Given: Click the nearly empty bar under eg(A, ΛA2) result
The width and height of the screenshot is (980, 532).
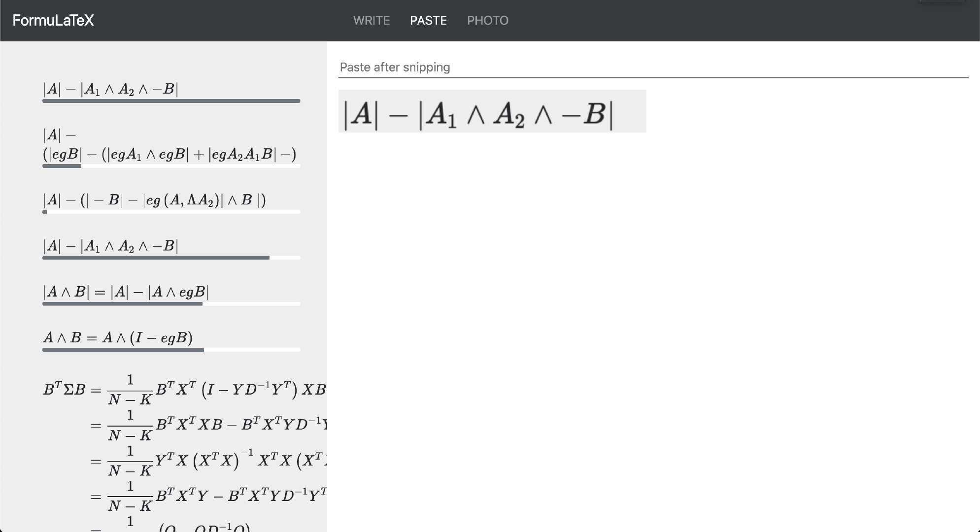Looking at the screenshot, I should point(171,212).
